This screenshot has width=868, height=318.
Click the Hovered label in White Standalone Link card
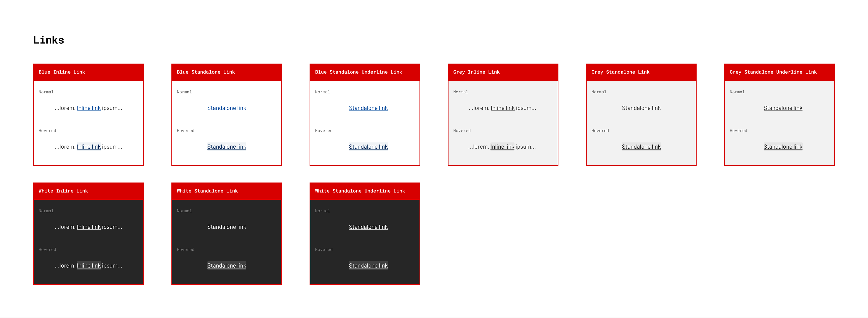click(185, 250)
